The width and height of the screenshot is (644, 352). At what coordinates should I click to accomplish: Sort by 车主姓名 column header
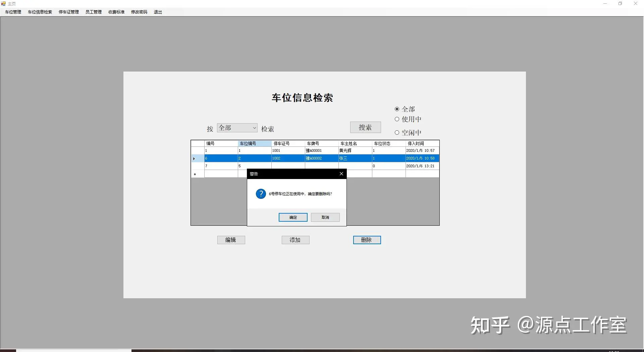pyautogui.click(x=355, y=143)
